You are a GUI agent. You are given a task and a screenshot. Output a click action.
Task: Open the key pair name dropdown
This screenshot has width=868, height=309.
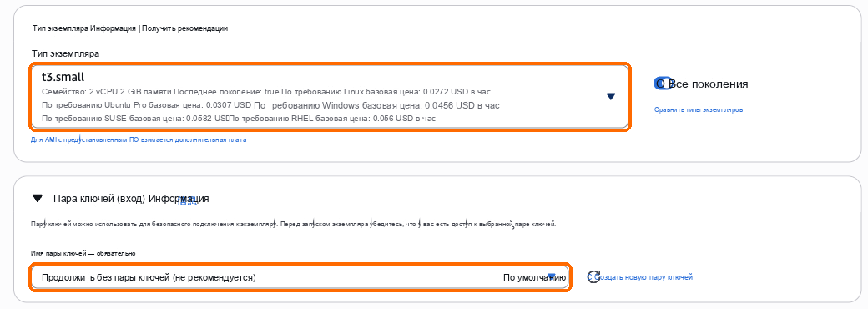(x=300, y=277)
